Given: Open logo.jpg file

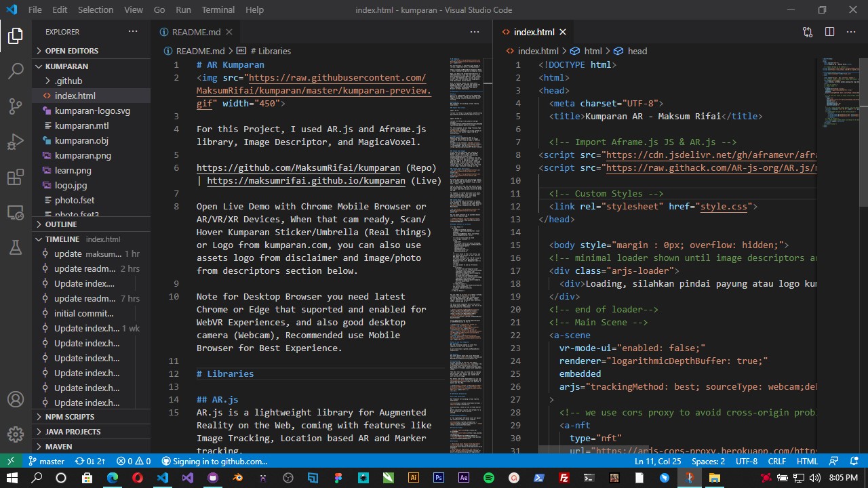Looking at the screenshot, I should [x=91, y=185].
